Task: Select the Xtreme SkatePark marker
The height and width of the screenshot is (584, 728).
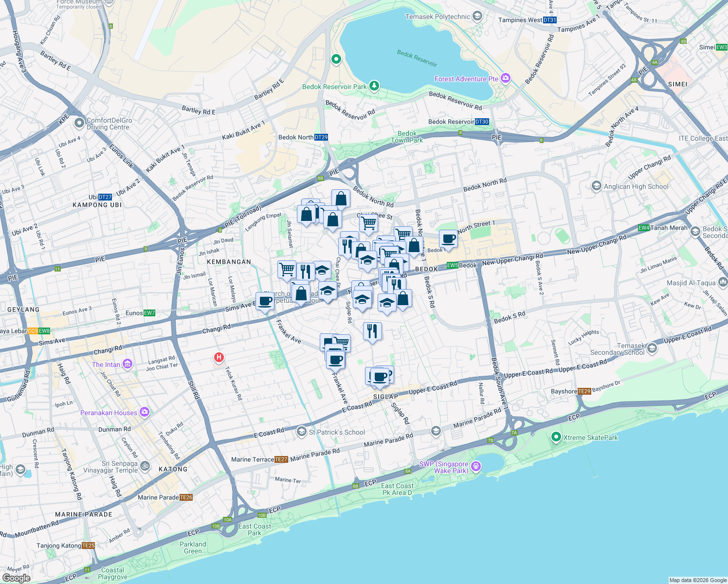Action: 556,437
